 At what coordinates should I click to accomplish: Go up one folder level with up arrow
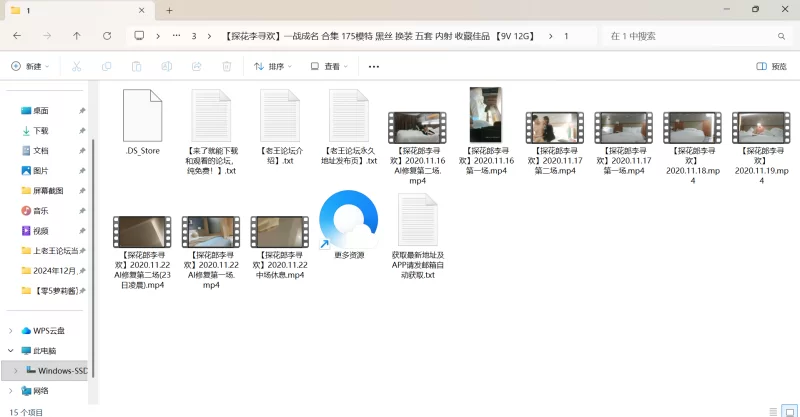77,36
